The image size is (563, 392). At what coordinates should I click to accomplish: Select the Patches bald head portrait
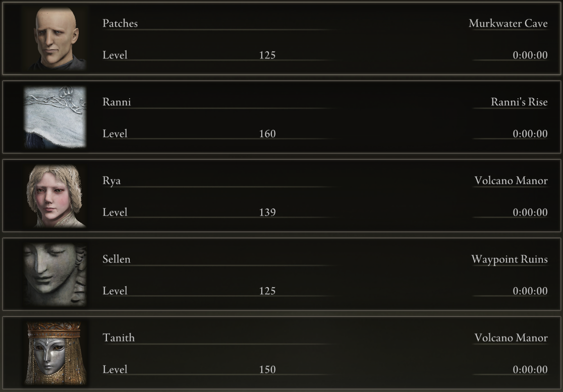point(55,39)
